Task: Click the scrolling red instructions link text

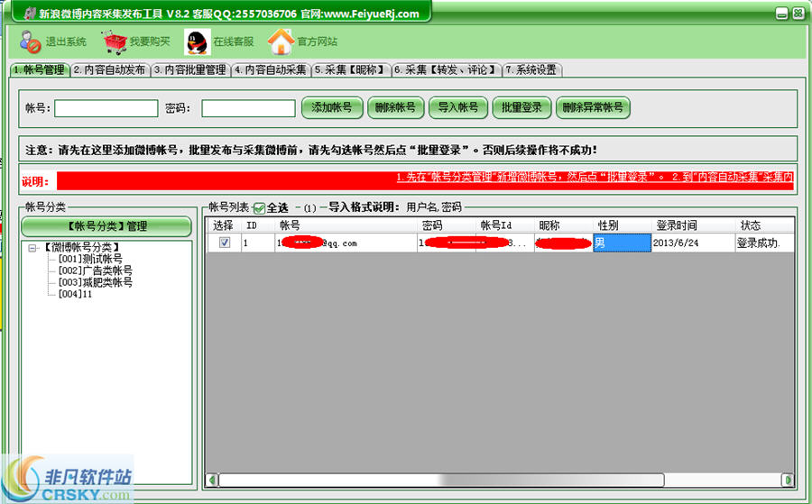Action: tap(595, 177)
